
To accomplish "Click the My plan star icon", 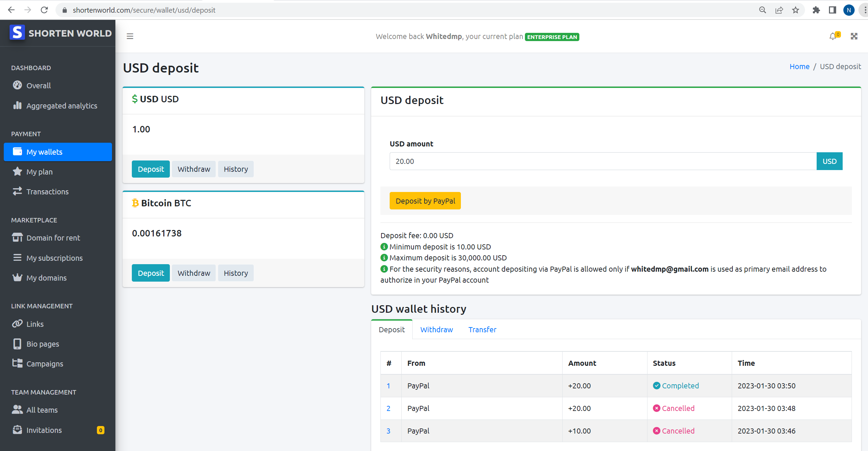I will (17, 171).
